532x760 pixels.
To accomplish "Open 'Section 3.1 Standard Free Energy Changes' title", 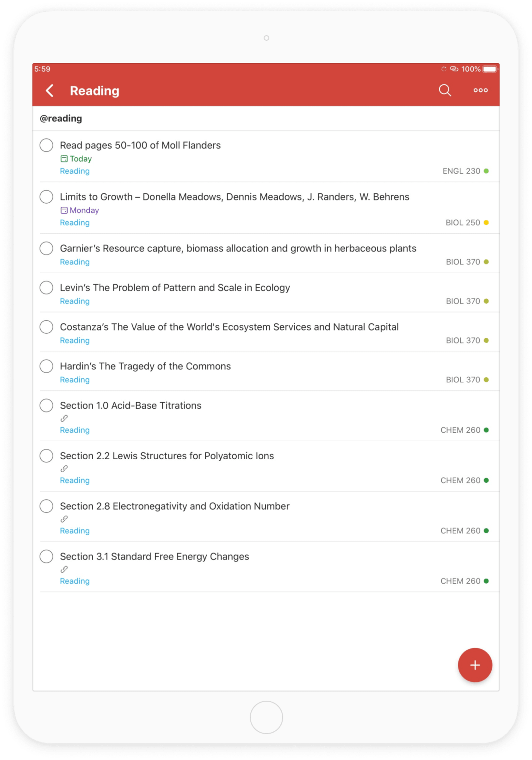I will (154, 556).
